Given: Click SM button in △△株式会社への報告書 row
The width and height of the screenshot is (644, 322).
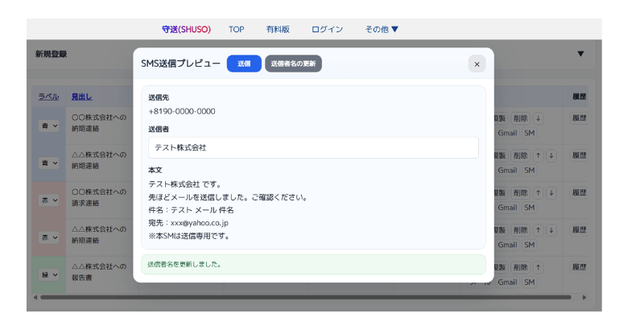Looking at the screenshot, I should 530,283.
